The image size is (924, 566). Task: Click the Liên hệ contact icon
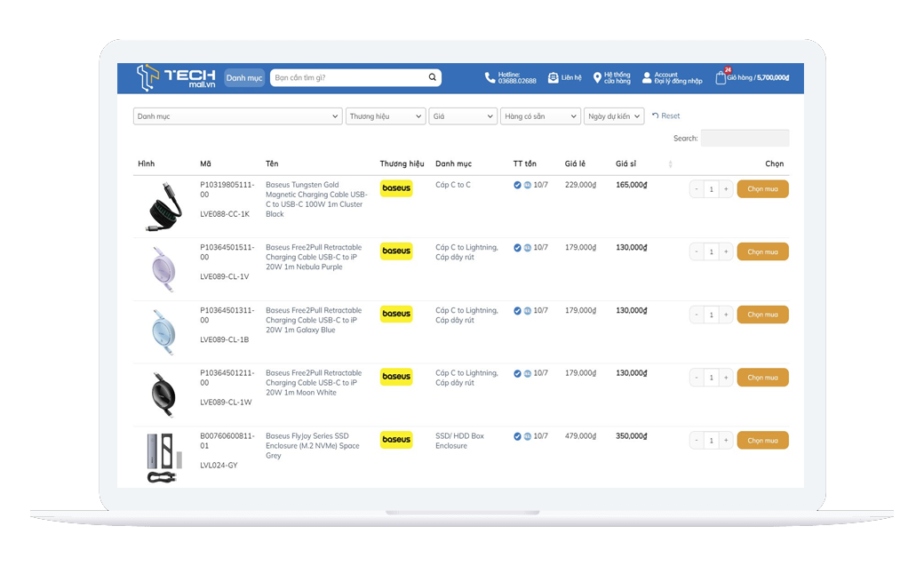coord(553,78)
